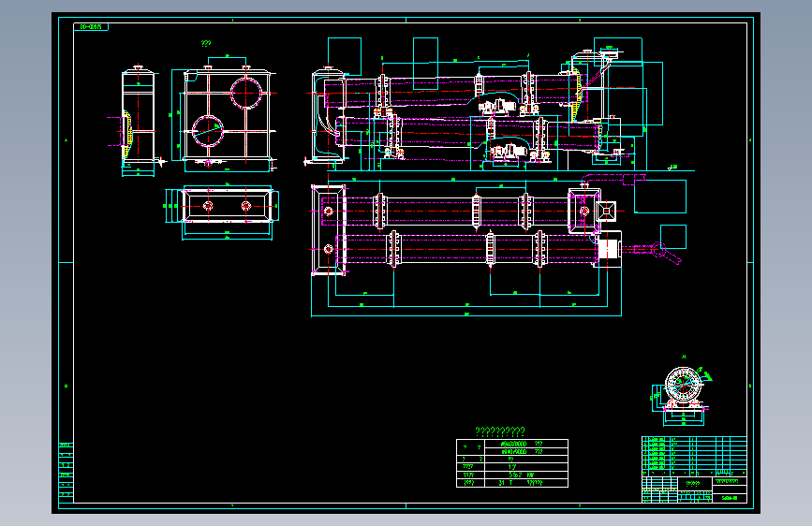The width and height of the screenshot is (812, 526).
Task: Click the drawing number box in the top-left corner
Action: coord(91,26)
